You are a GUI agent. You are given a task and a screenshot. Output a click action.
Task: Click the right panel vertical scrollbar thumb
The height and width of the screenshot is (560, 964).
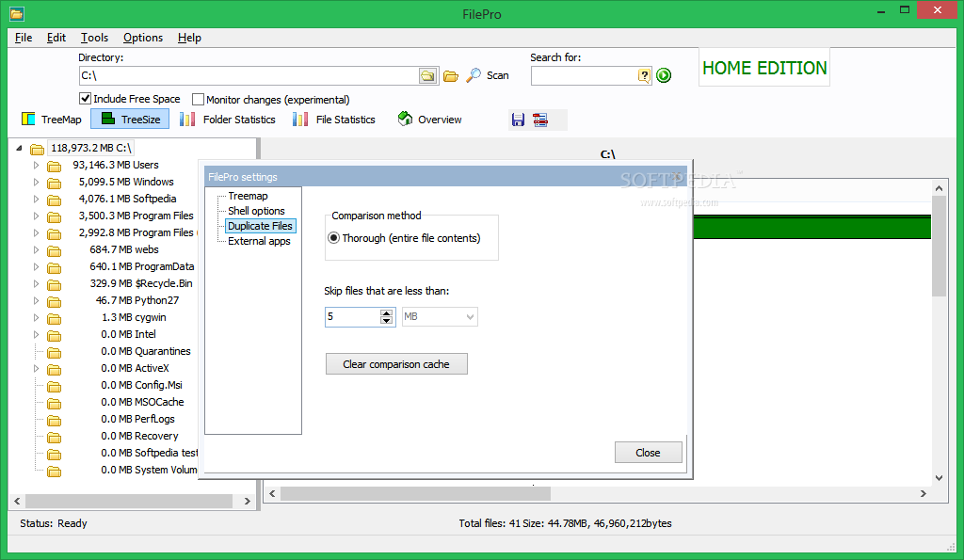click(939, 246)
